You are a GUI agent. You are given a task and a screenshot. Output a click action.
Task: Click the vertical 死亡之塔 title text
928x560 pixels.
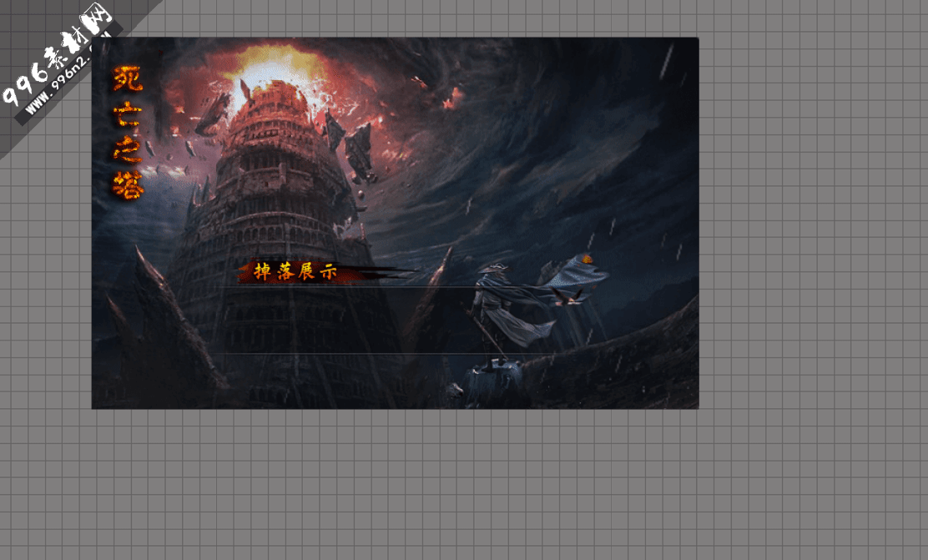[x=128, y=132]
